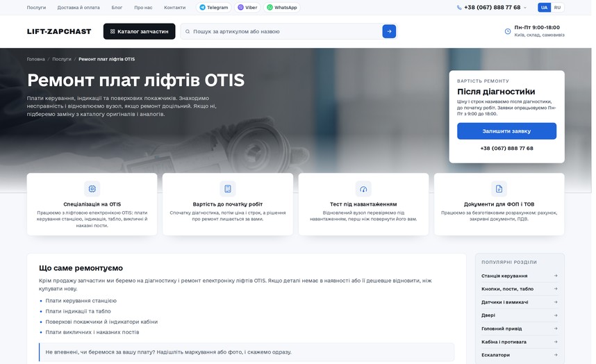Click gauge icon on Тест під навантаженням card

click(x=363, y=189)
